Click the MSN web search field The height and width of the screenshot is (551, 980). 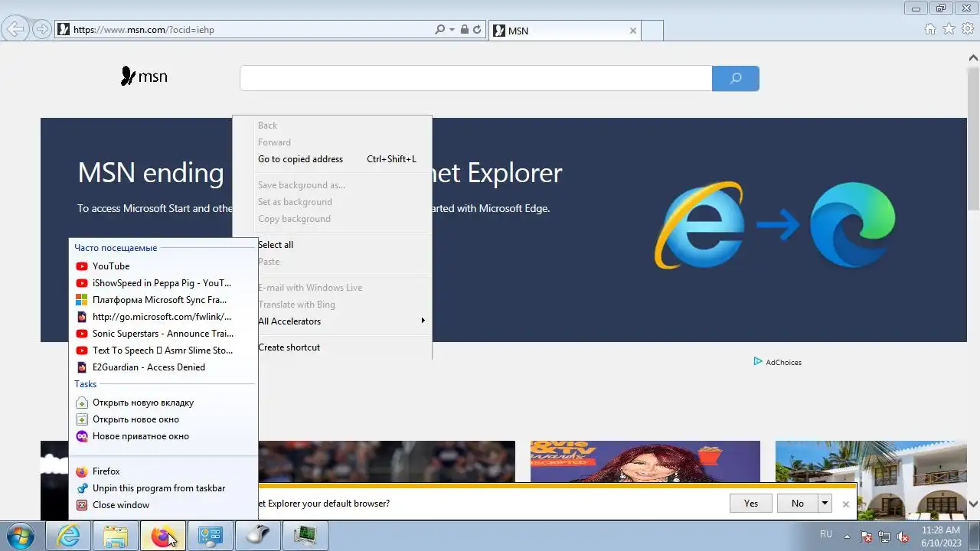[x=476, y=78]
